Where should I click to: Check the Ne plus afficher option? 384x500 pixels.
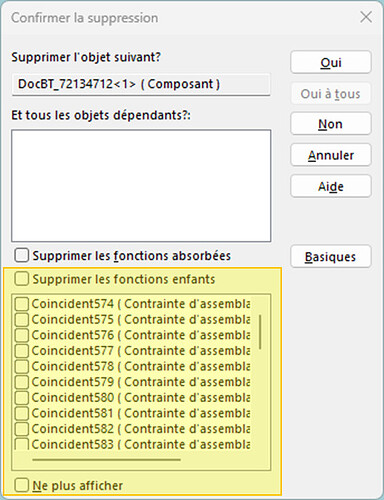click(x=22, y=485)
